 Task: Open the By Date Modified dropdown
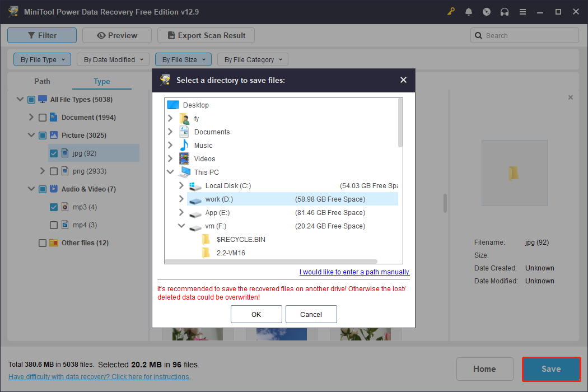pos(113,59)
